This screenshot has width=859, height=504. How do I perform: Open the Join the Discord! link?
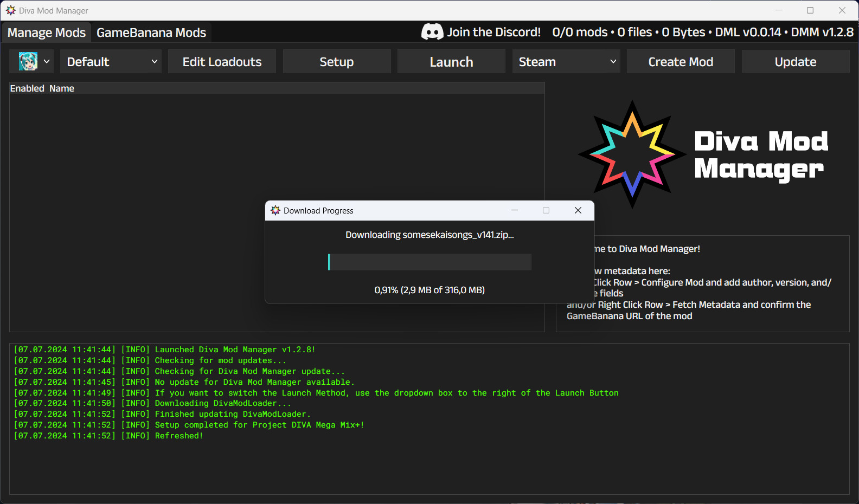(x=493, y=32)
